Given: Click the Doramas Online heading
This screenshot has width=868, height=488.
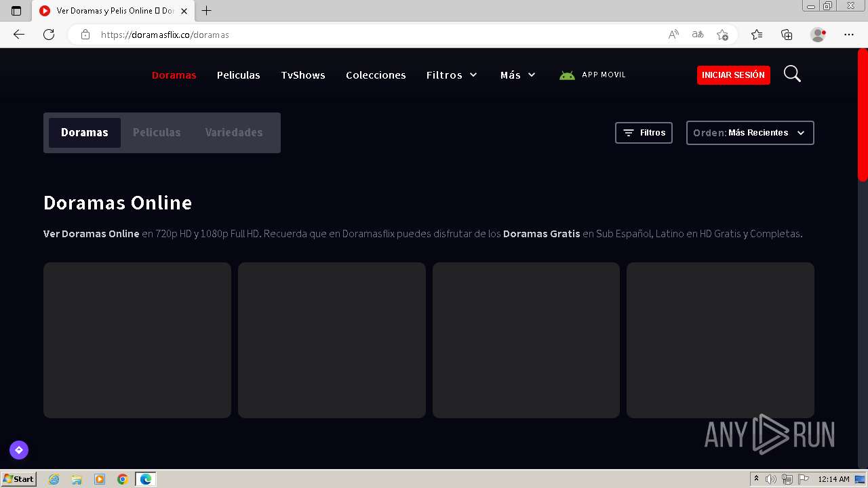Looking at the screenshot, I should click(x=118, y=203).
